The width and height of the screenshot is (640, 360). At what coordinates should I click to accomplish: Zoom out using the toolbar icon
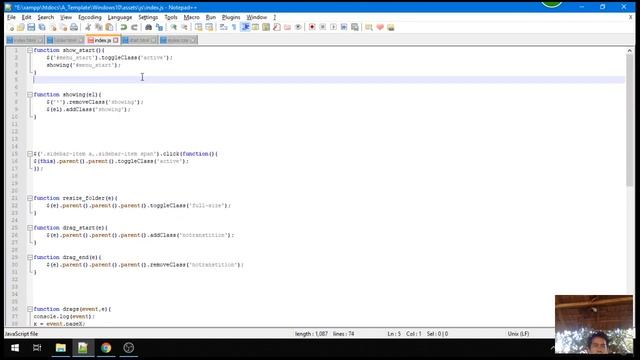click(184, 27)
